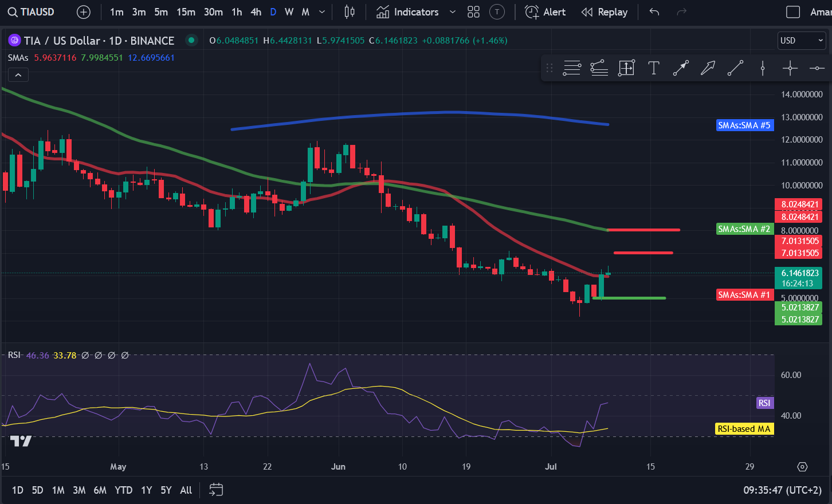Open the candlestick chart type selector

pos(350,12)
